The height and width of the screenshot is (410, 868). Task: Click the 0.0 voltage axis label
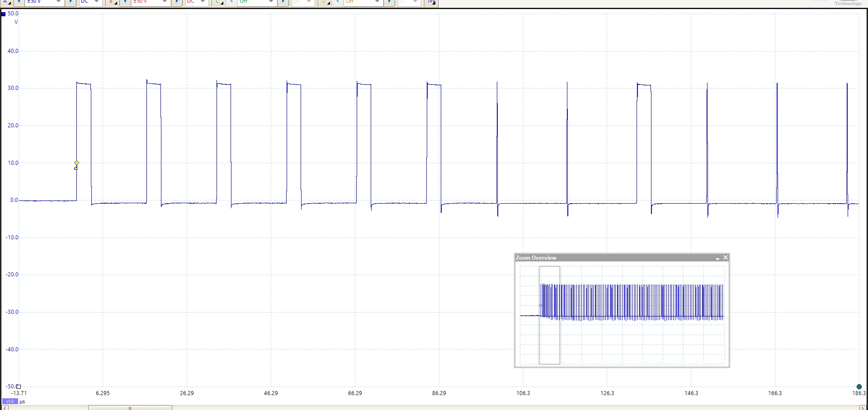14,200
